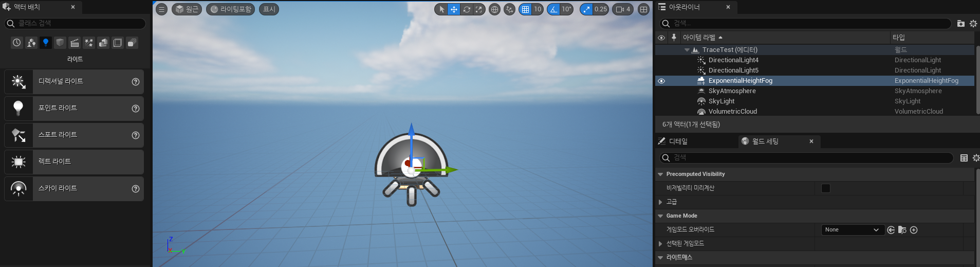This screenshot has height=267, width=980.
Task: Collapse the TraceTest world tree node
Action: coord(687,50)
